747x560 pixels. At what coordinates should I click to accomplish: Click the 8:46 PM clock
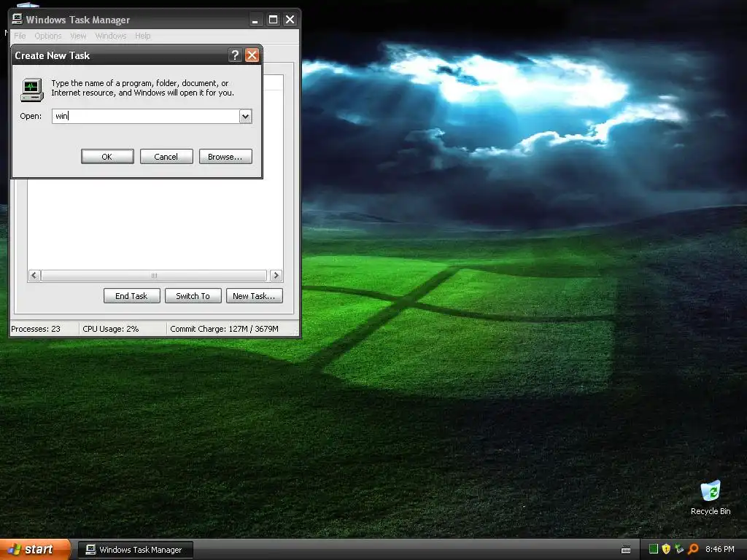719,549
